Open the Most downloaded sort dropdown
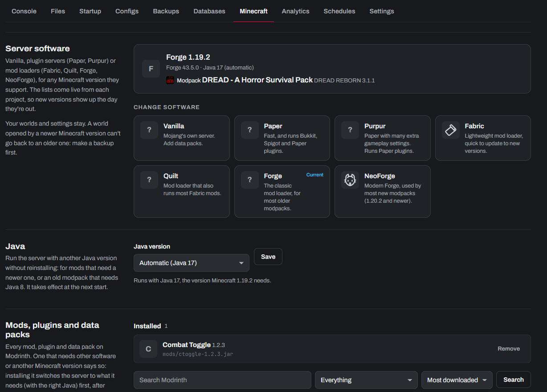 pos(457,380)
